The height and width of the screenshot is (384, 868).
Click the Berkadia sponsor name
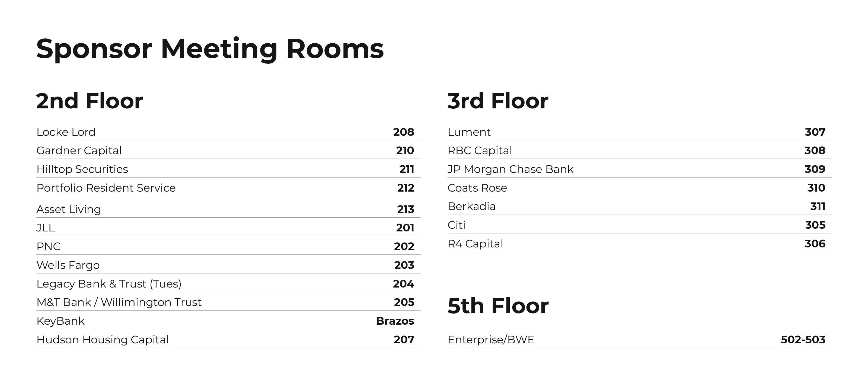pos(472,206)
